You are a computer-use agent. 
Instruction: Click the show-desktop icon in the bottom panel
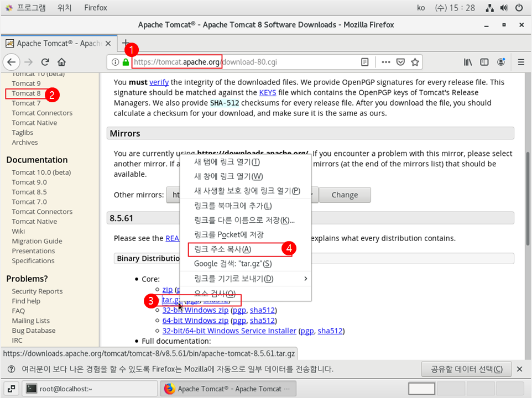click(x=11, y=389)
